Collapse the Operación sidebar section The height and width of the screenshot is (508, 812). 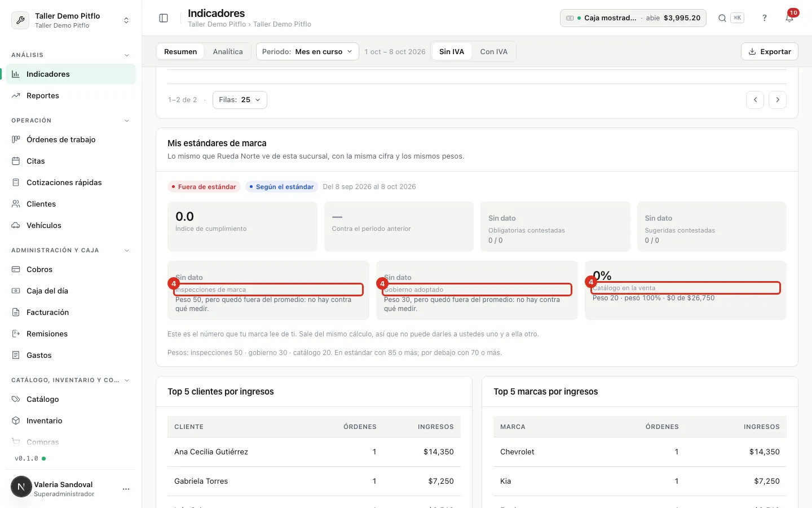pyautogui.click(x=127, y=121)
